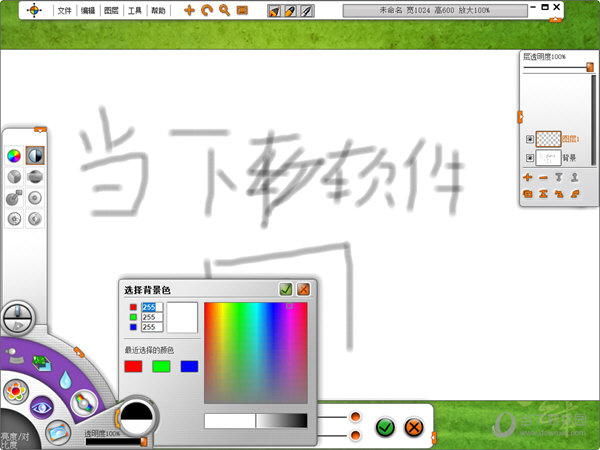This screenshot has width=600, height=450.
Task: Pick a color from the spectrum field
Action: point(256,352)
